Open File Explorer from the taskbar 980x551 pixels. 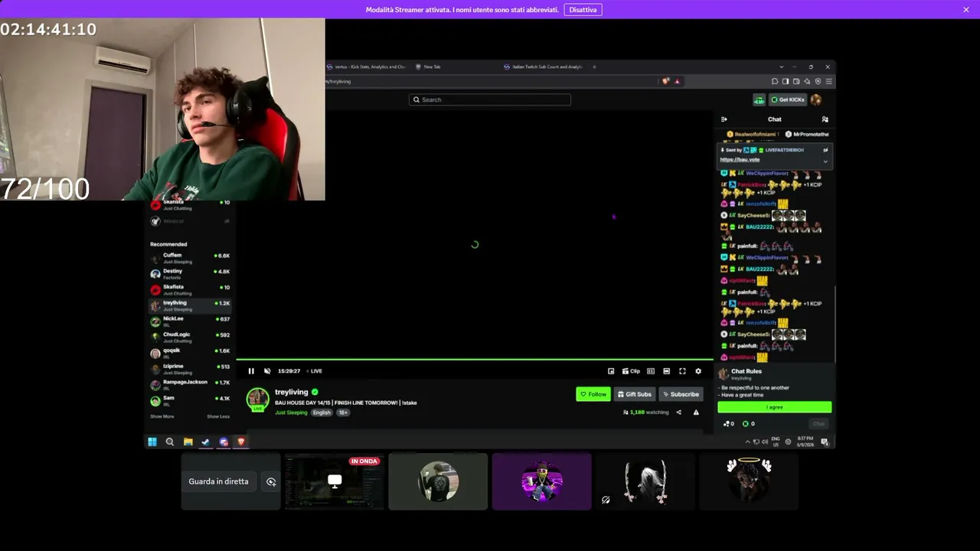[188, 442]
